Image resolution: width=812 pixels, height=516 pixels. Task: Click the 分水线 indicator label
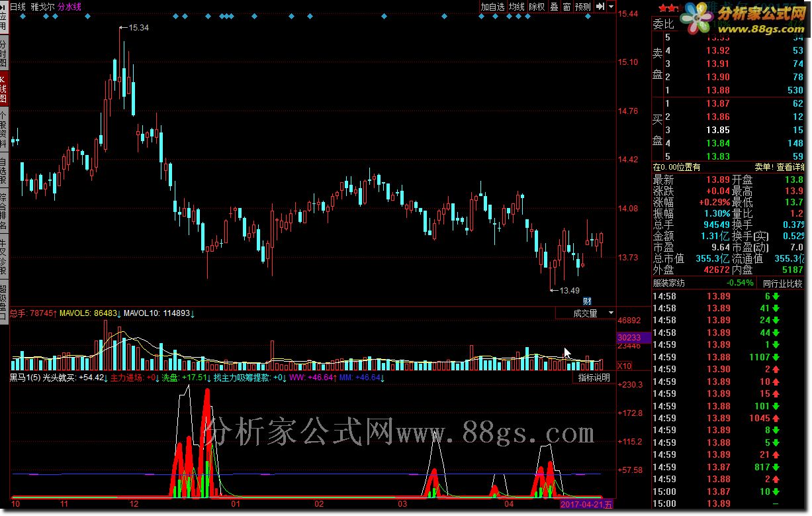point(69,7)
